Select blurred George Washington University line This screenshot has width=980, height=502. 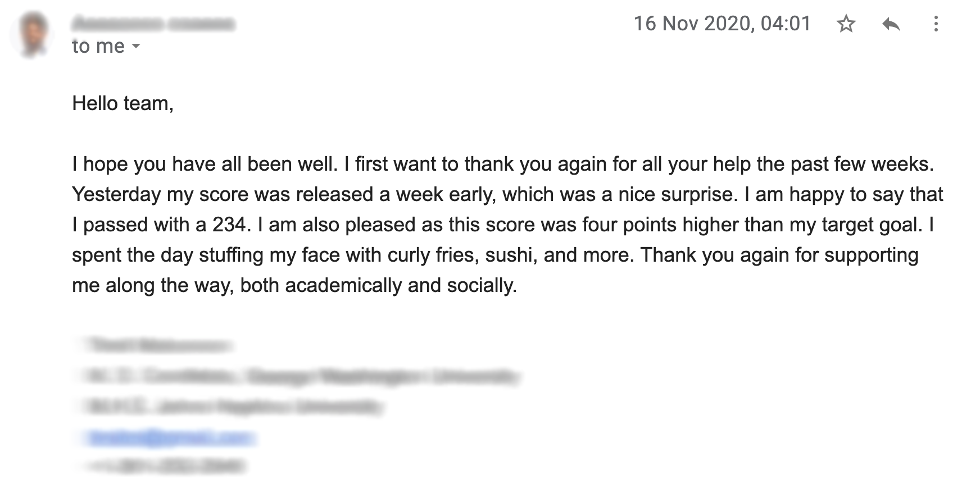(302, 375)
